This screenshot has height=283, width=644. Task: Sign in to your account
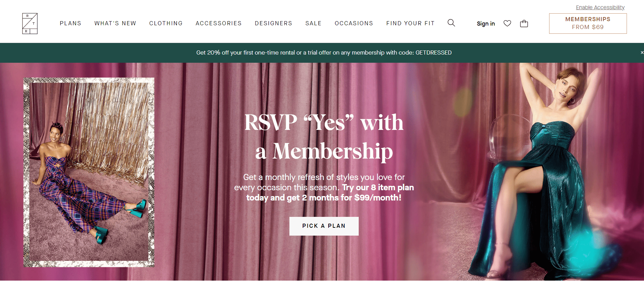[486, 24]
